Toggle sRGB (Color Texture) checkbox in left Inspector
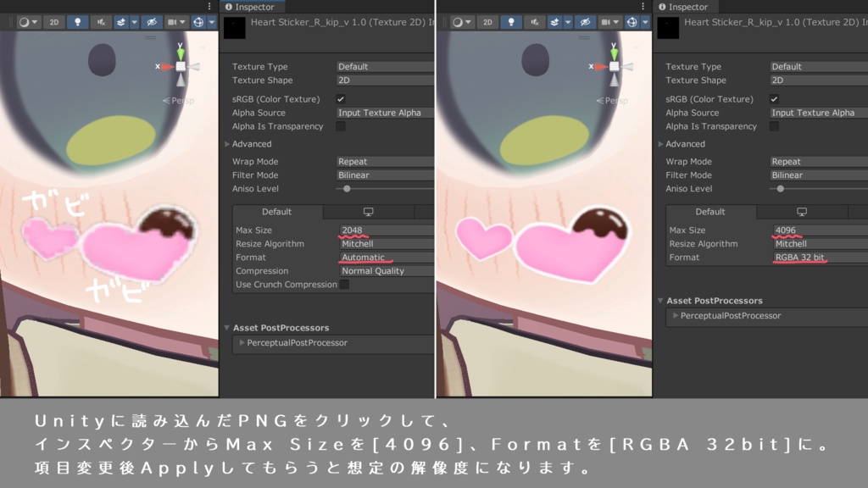 341,99
